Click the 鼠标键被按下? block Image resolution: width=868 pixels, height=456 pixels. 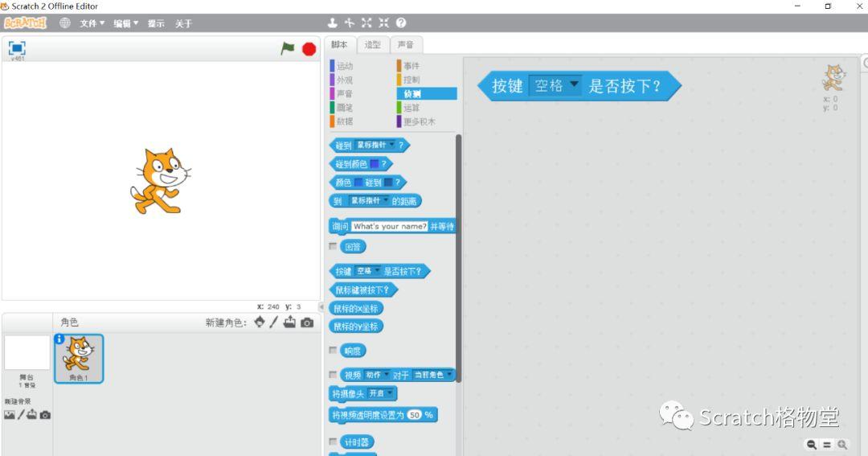(363, 290)
